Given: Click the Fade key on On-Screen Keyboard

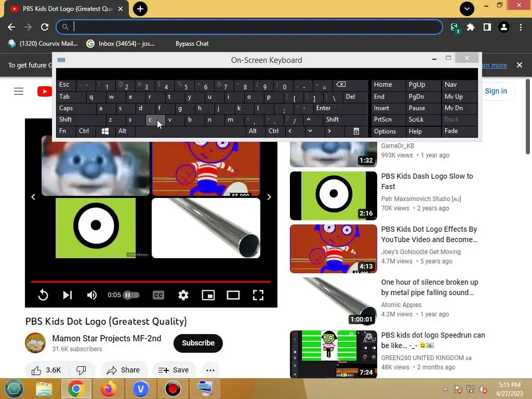Looking at the screenshot, I should 459,131.
